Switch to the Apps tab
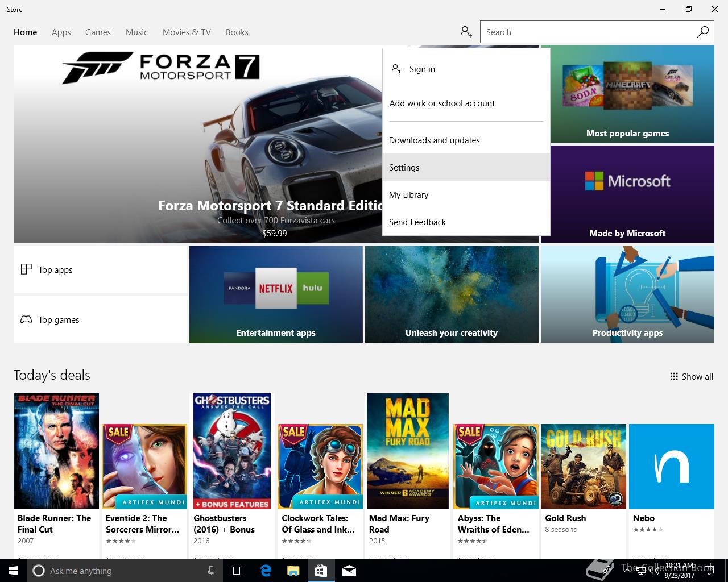Viewport: 728px width, 582px height. [x=61, y=32]
